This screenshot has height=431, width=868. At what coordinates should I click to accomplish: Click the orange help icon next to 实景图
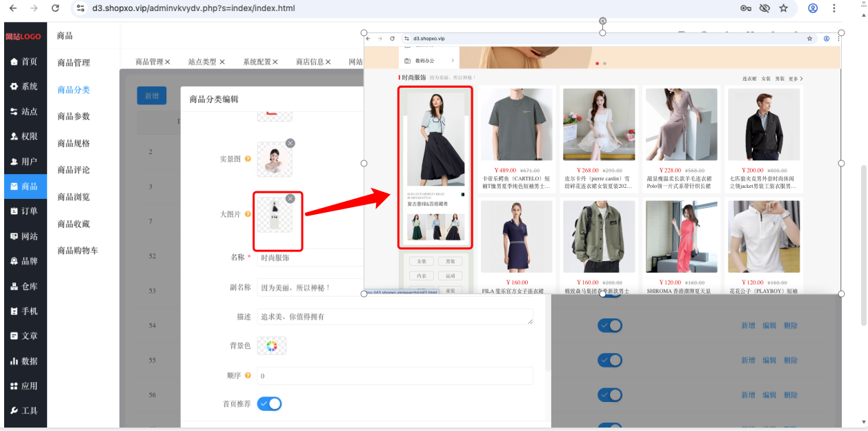point(248,160)
